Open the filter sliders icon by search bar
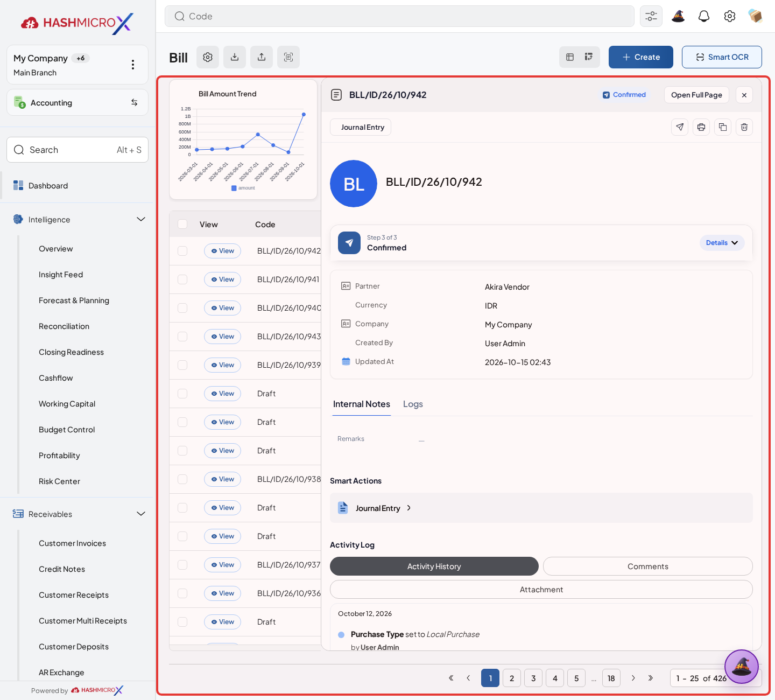 tap(651, 16)
